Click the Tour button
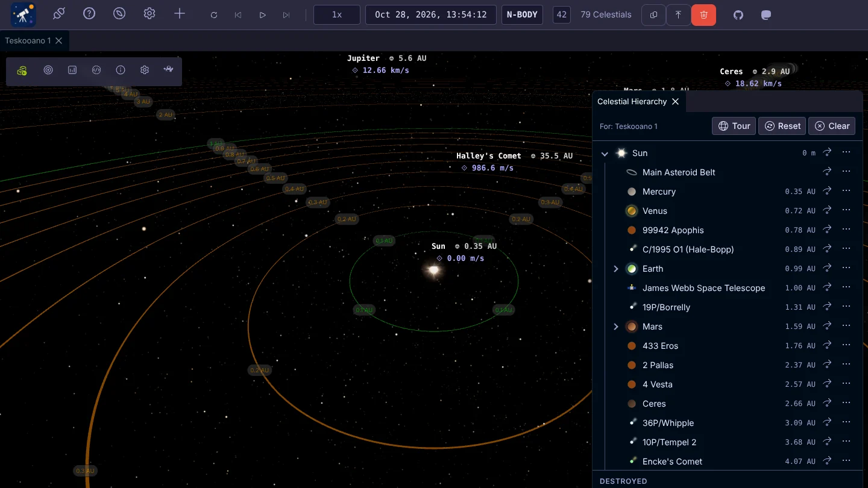Viewport: 868px width, 488px height. [x=734, y=126]
